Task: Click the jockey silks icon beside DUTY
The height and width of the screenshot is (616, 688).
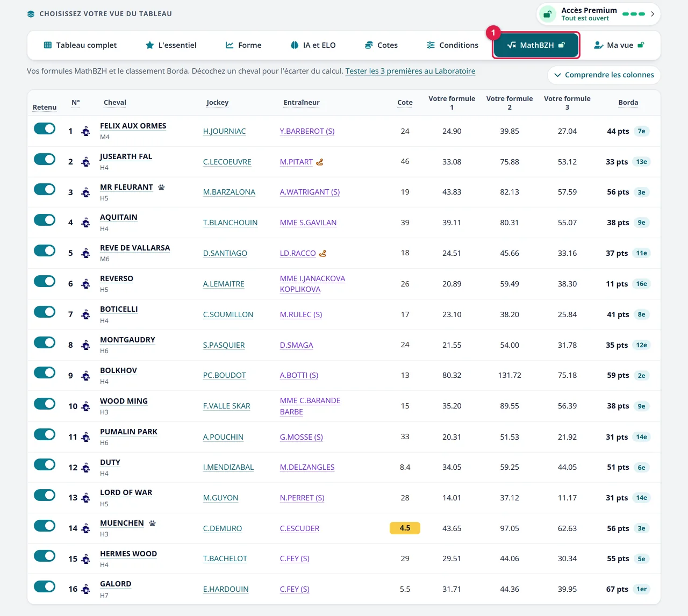Action: [85, 468]
